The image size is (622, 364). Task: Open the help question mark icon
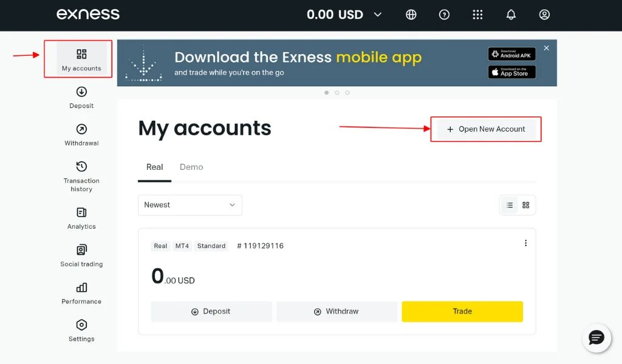point(444,14)
